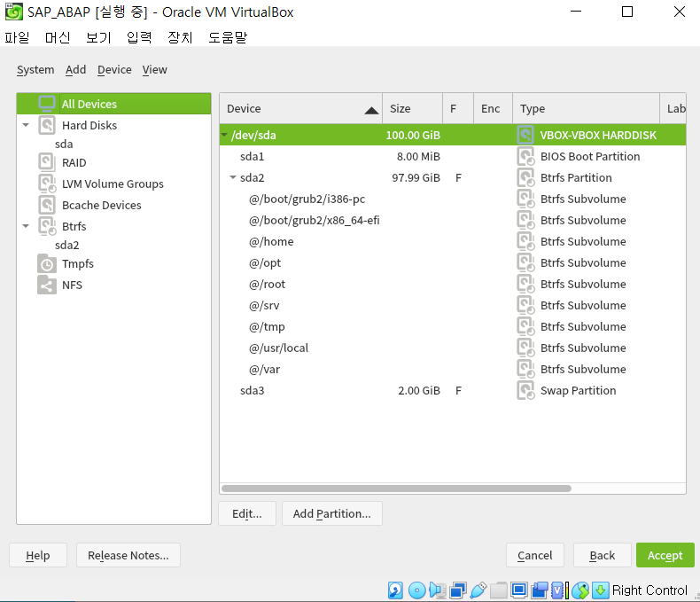The height and width of the screenshot is (602, 700).
Task: Click VirtualBox display status icon
Action: [518, 590]
